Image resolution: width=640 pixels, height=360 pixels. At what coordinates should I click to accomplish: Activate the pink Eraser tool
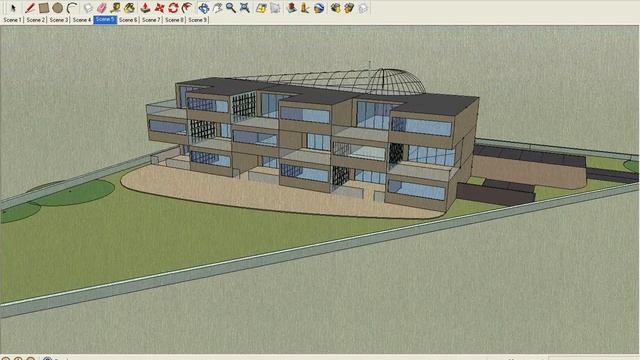click(x=101, y=8)
